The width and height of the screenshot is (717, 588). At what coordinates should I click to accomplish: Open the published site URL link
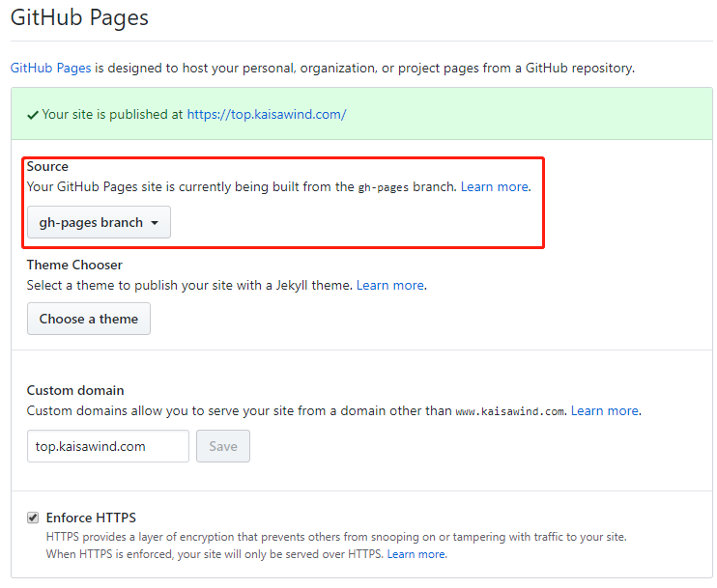pyautogui.click(x=266, y=114)
